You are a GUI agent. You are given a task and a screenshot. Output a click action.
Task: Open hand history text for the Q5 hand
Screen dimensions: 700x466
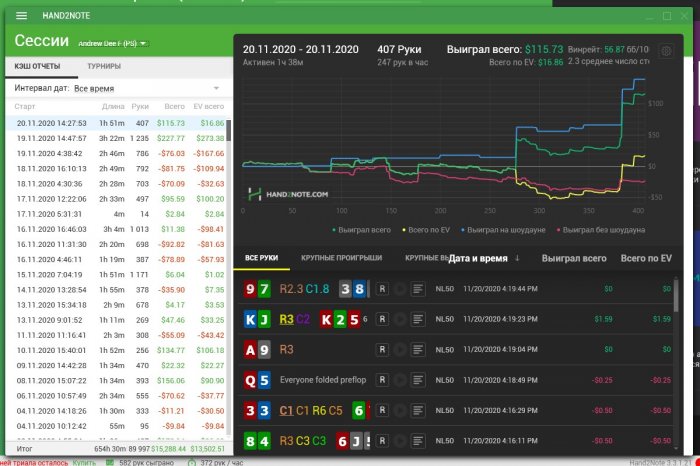(x=418, y=380)
